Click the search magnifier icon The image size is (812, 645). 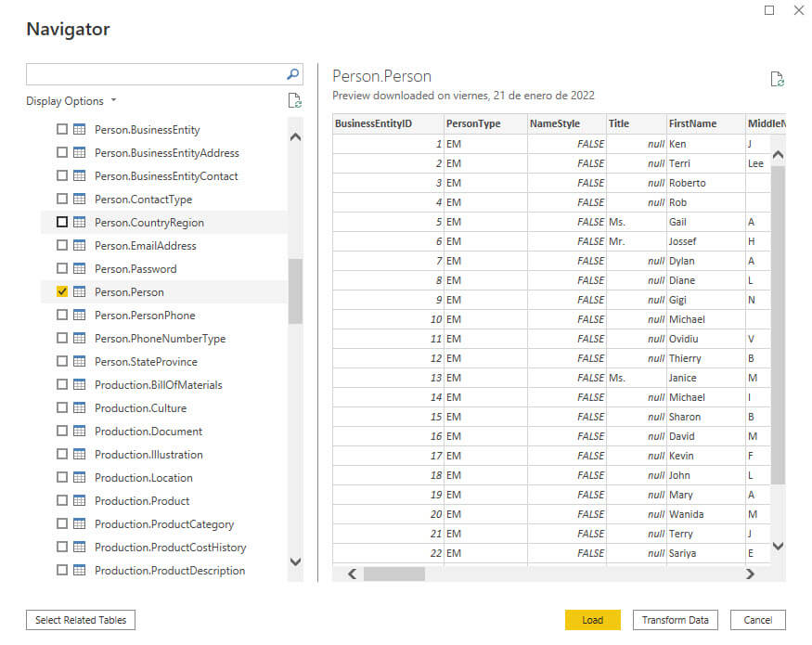[293, 74]
